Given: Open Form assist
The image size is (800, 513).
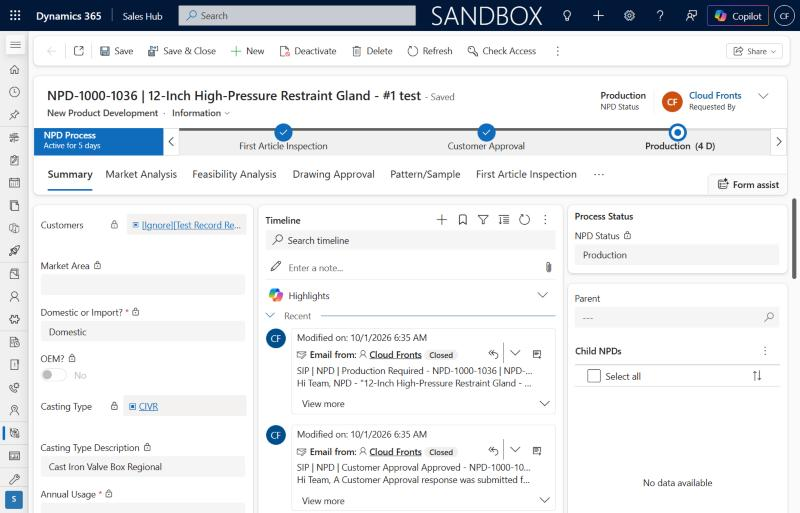Looking at the screenshot, I should click(x=748, y=184).
